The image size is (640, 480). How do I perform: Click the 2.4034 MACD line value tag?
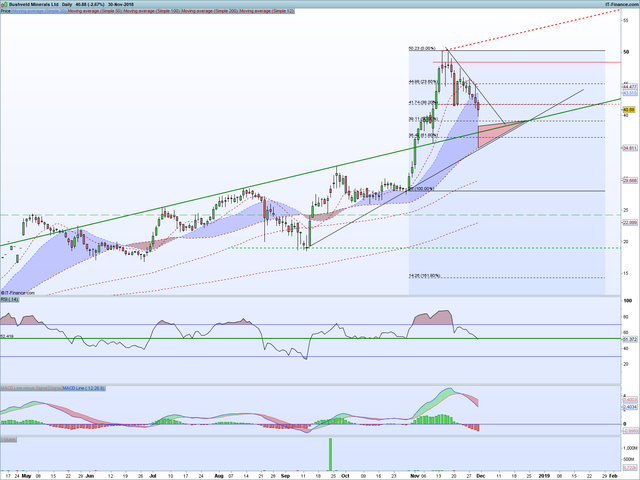(629, 407)
